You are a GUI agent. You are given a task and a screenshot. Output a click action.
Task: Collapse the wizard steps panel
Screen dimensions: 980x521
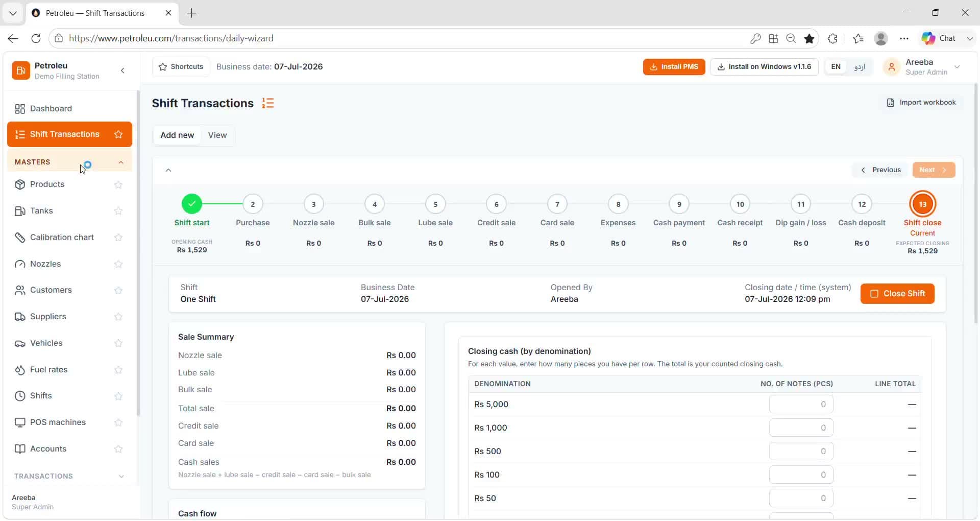point(168,170)
